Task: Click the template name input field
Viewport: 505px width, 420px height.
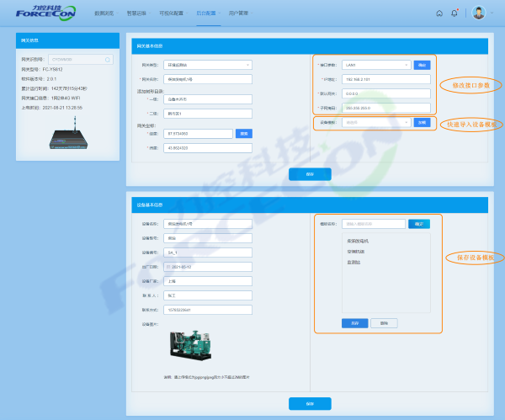Action: tap(373, 224)
